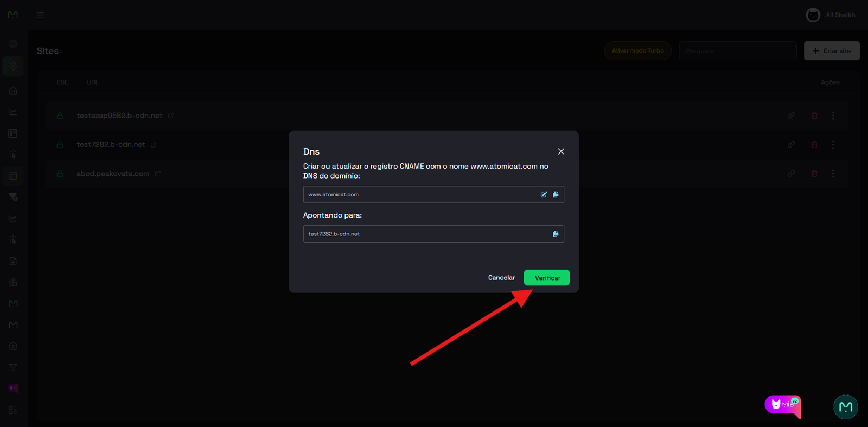The width and height of the screenshot is (868, 427).
Task: Open the Home icon in sidebar
Action: (x=13, y=91)
